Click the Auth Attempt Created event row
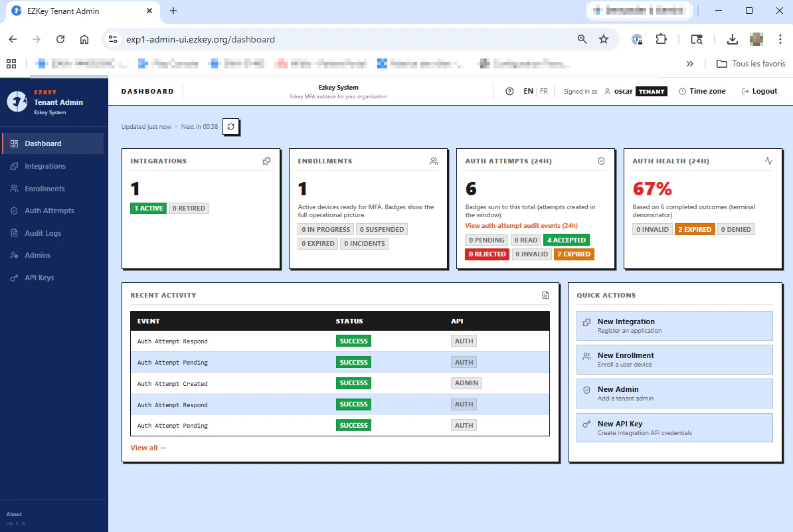The image size is (793, 532). click(340, 383)
